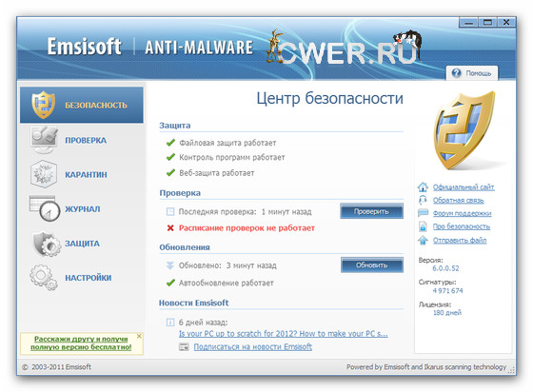
Task: Close the Расскажи другу promo banner
Action: coord(139,336)
